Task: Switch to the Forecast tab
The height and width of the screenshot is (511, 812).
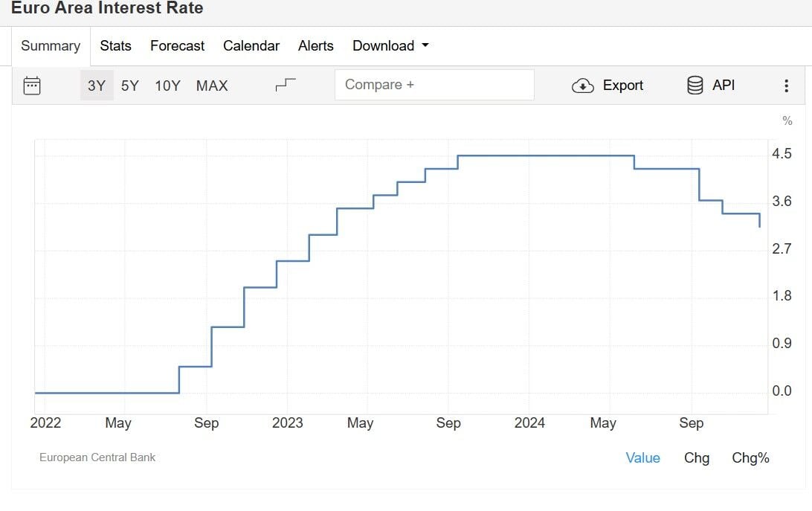Action: pos(177,45)
